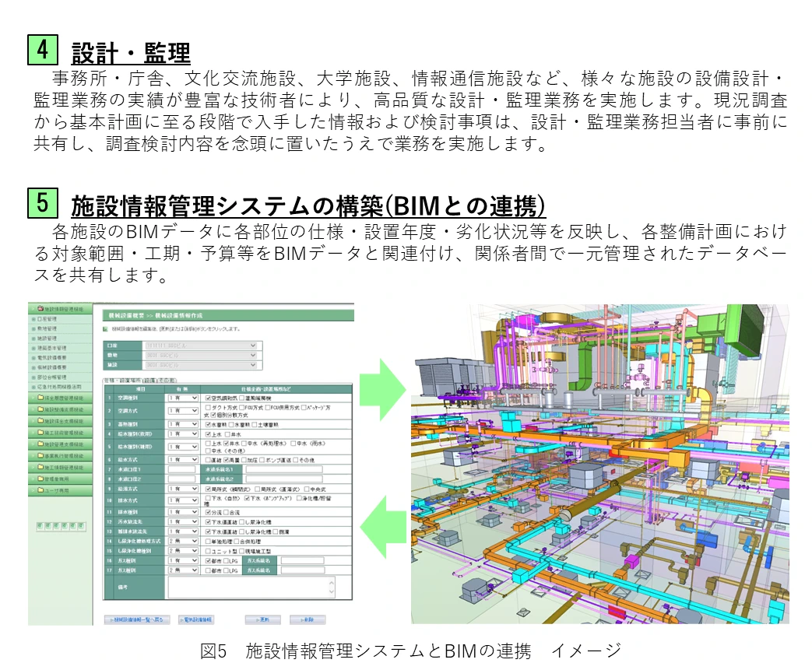Viewport: 812px width, 663px height.
Task: Click the small icon row in left sidebar
Action: [x=61, y=526]
